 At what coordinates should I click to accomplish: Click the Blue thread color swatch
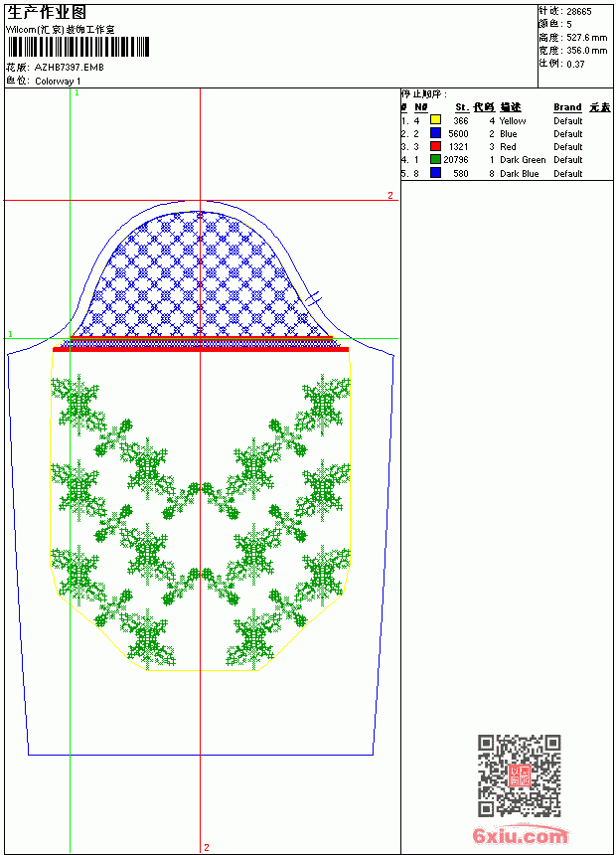tap(435, 132)
